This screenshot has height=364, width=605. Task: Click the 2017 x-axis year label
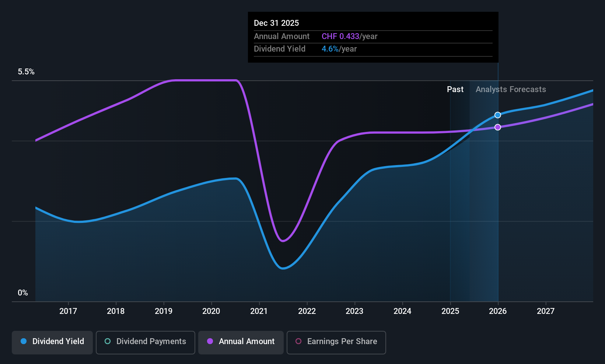[68, 311]
